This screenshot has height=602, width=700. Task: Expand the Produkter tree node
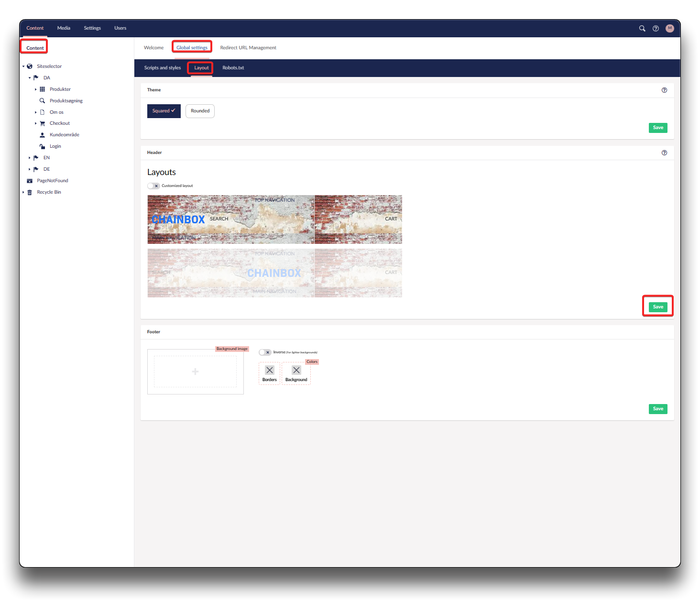36,89
